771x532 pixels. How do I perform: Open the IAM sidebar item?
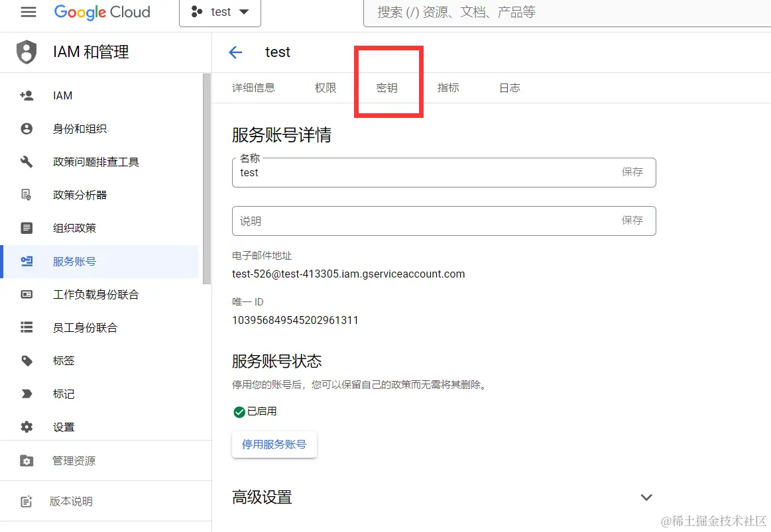(101, 95)
